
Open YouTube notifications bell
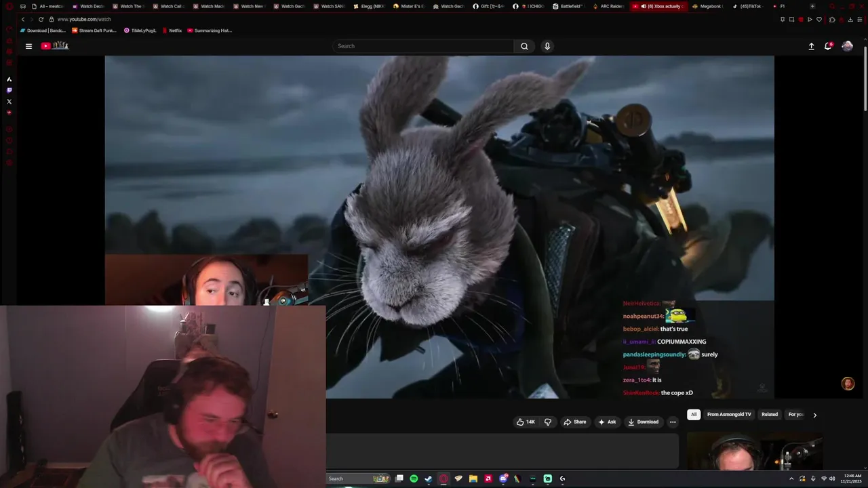pyautogui.click(x=828, y=46)
